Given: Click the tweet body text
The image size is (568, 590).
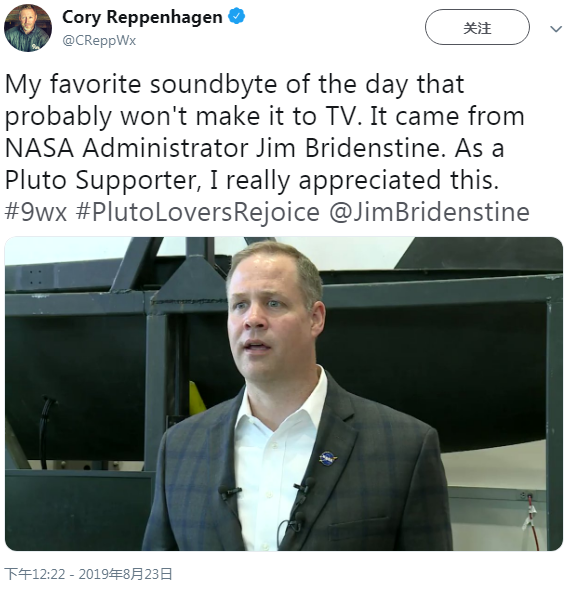Looking at the screenshot, I should (267, 148).
